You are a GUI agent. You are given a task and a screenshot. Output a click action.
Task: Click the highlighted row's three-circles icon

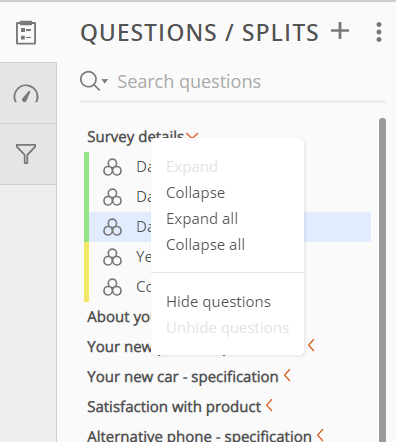pyautogui.click(x=113, y=227)
